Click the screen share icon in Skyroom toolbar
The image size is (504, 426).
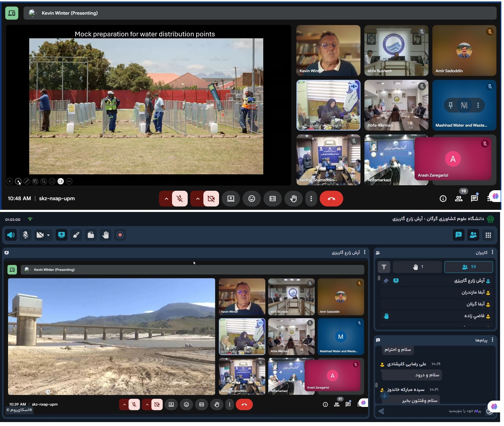61,235
